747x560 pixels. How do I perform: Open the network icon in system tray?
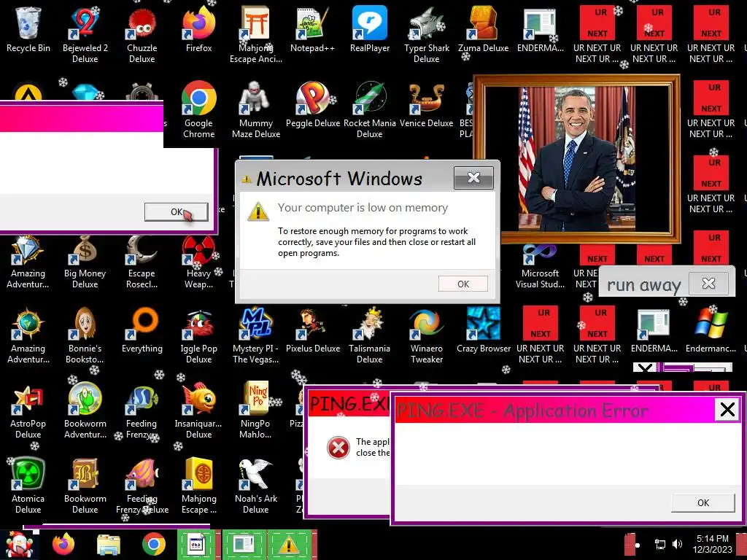(659, 544)
